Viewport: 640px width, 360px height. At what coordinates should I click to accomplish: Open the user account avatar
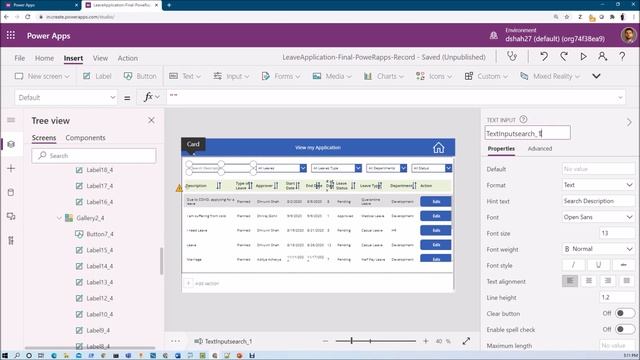tap(629, 36)
